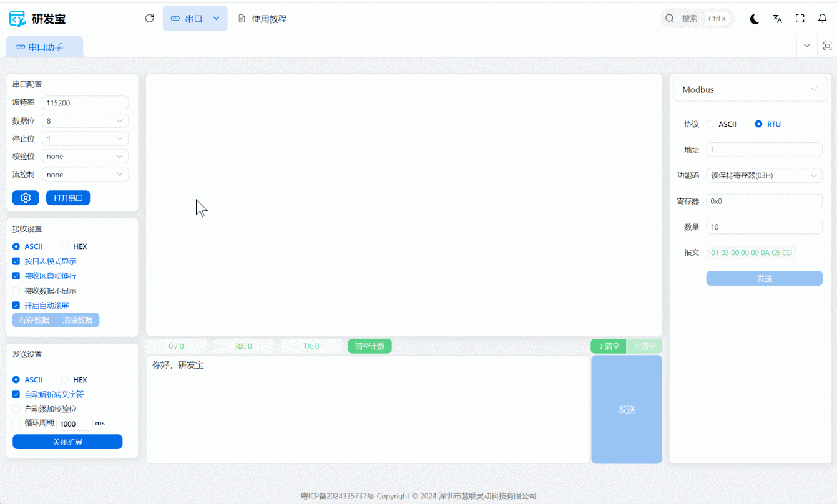Enter fullscreen using the top bar icon

click(800, 19)
